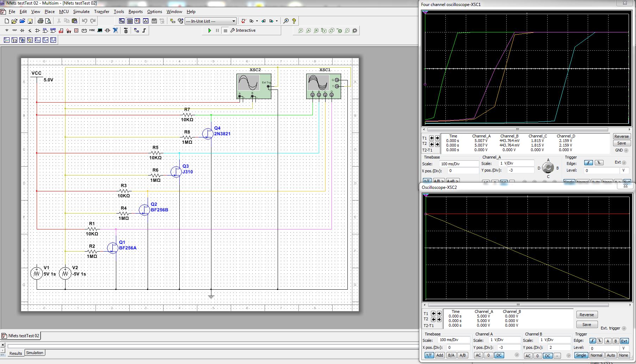636x364 pixels.
Task: Select Normal trigger mode in Oscilloscope-XSC2
Action: coord(596,355)
